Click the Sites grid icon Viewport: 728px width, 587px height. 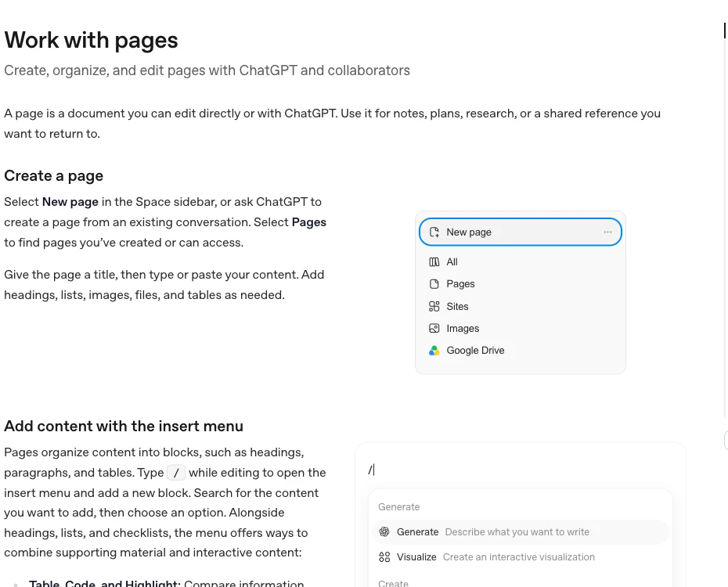(x=434, y=306)
